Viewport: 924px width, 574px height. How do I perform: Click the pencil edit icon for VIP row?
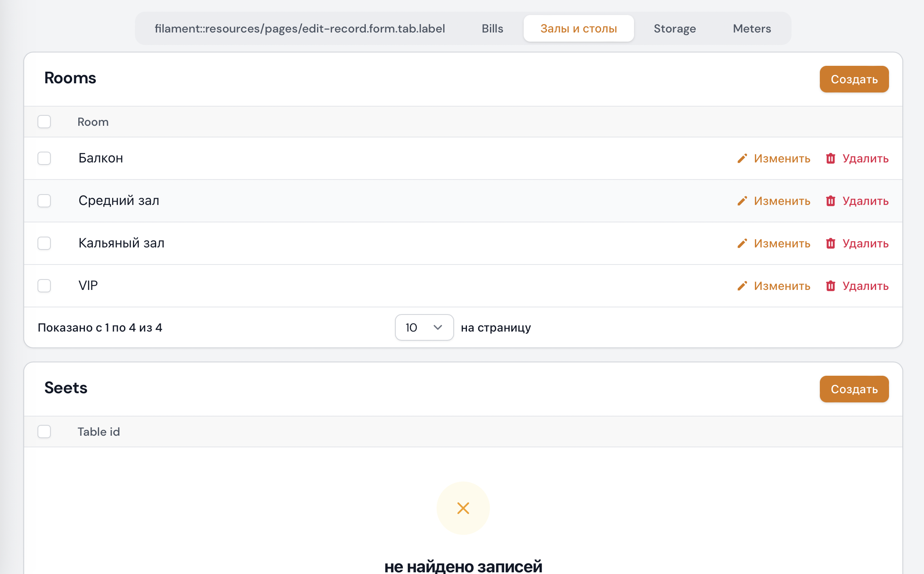pyautogui.click(x=742, y=286)
